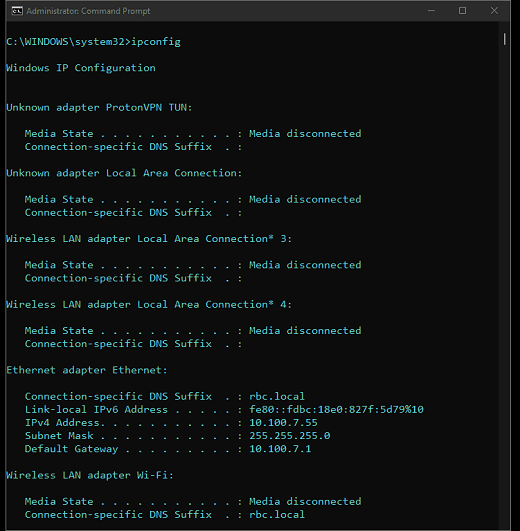Click Local Area Connection* 4 heading
Screen dimensions: 520x531
coord(149,304)
